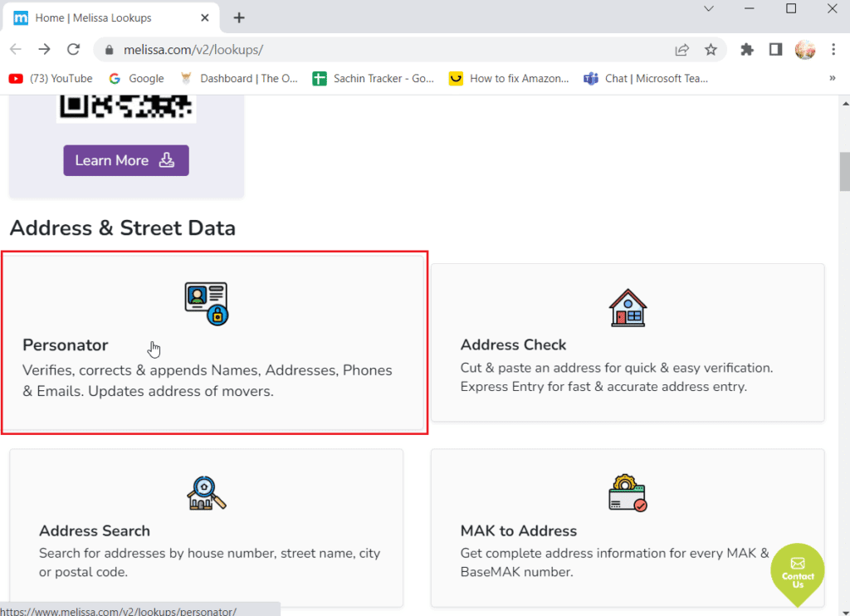Expand the tab search dropdown arrow
This screenshot has height=616, width=850.
709,8
